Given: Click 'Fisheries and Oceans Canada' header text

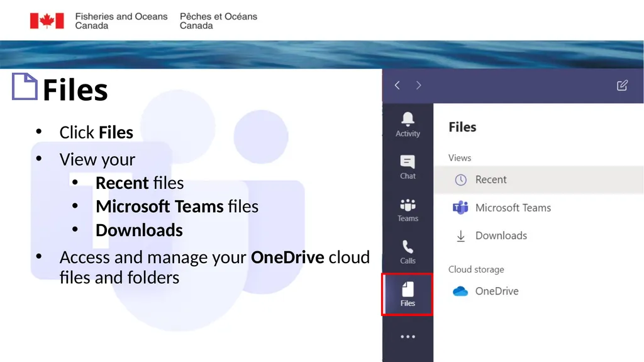Looking at the screenshot, I should tap(121, 21).
